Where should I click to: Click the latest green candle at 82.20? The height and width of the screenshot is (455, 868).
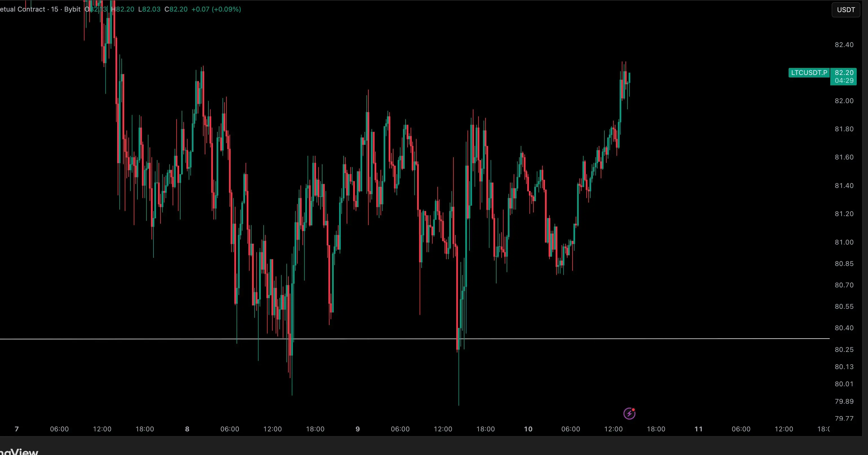pyautogui.click(x=629, y=78)
